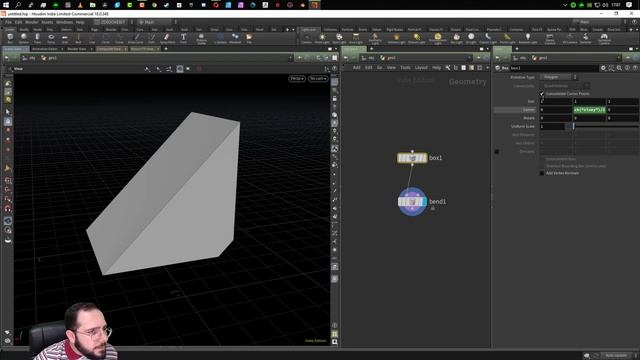Select the Font shelf tool

pyautogui.click(x=183, y=38)
